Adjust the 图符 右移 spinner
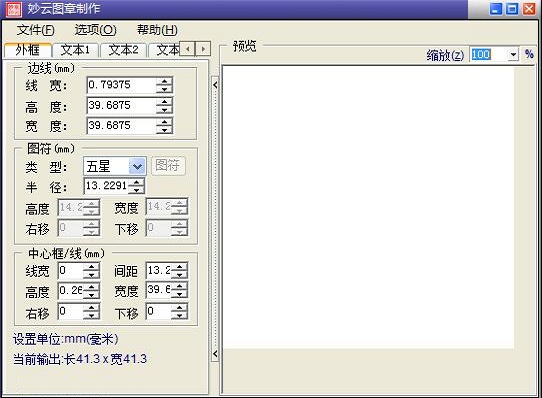Image resolution: width=542 pixels, height=398 pixels. [92, 228]
